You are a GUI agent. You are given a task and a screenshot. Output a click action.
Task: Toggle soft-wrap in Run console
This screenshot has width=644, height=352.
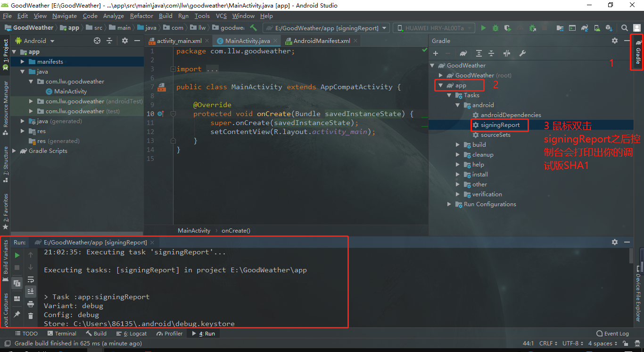31,279
